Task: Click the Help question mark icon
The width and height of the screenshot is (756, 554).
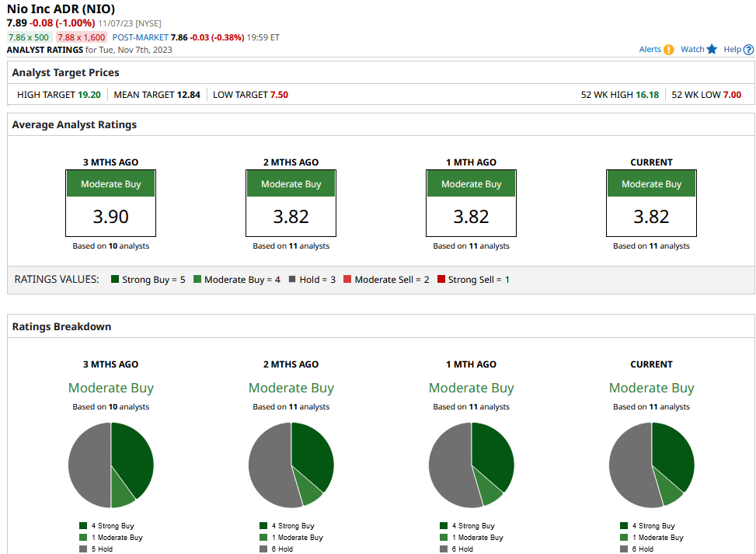Action: (748, 50)
